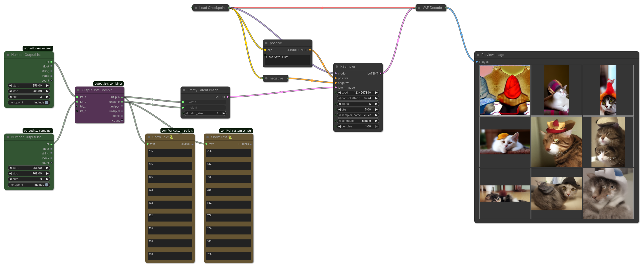Open the white cat with purple hat thumbnail
Screen dimensions: 644x268
click(x=557, y=90)
